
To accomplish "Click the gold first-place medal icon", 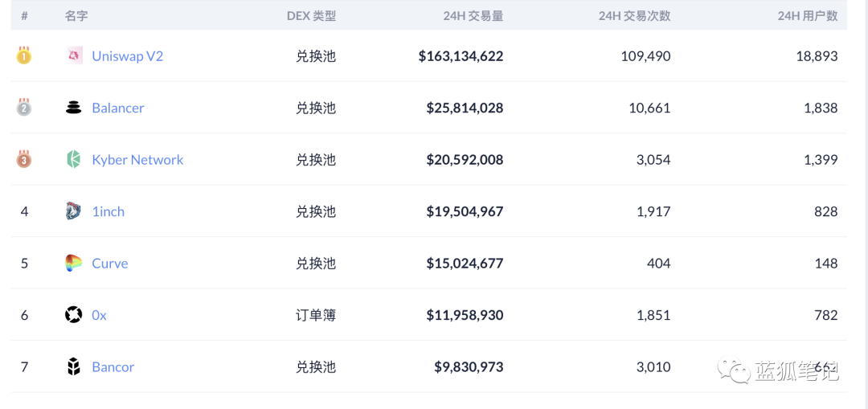I will tap(24, 55).
